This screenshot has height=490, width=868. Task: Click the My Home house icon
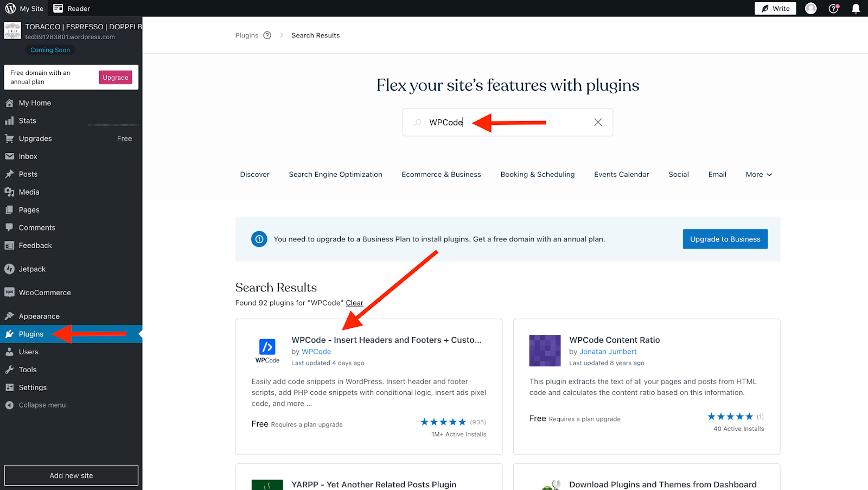click(x=9, y=103)
